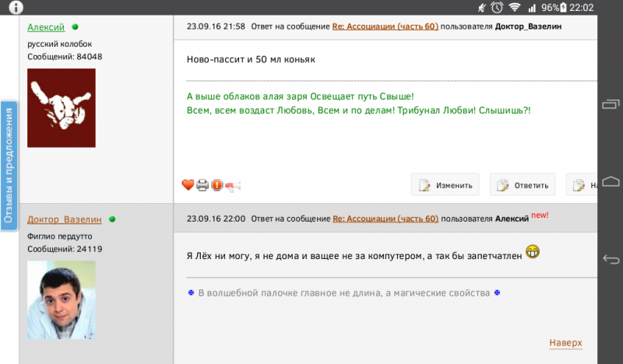Open the Алексий user profile link

click(x=46, y=27)
